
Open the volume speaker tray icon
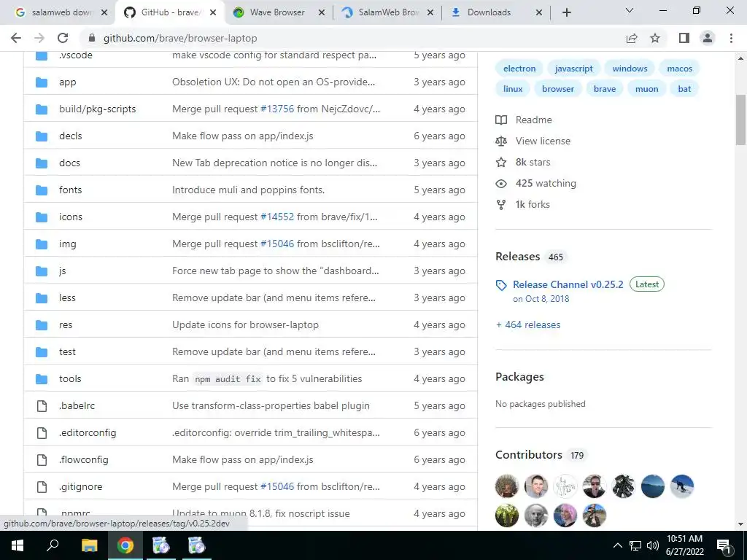click(x=653, y=545)
